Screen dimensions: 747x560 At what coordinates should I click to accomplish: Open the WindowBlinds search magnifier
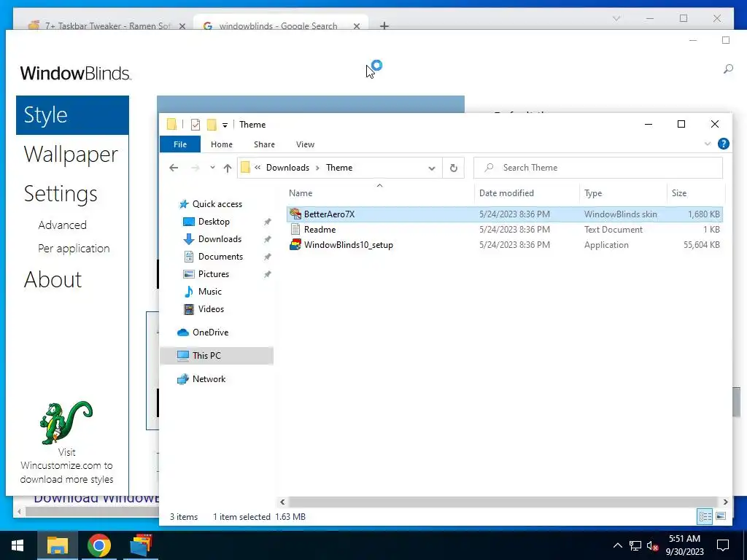[728, 69]
